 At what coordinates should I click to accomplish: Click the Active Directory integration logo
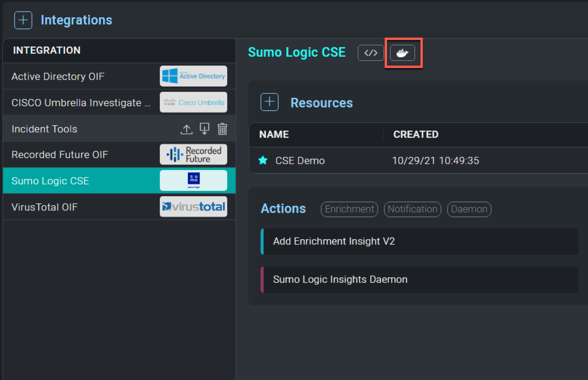[192, 76]
